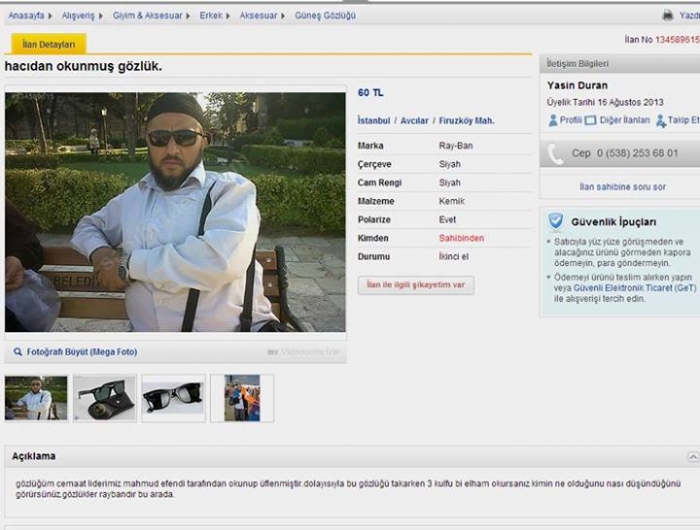Open Güneş Gözlüğü breadcrumb category

click(325, 16)
